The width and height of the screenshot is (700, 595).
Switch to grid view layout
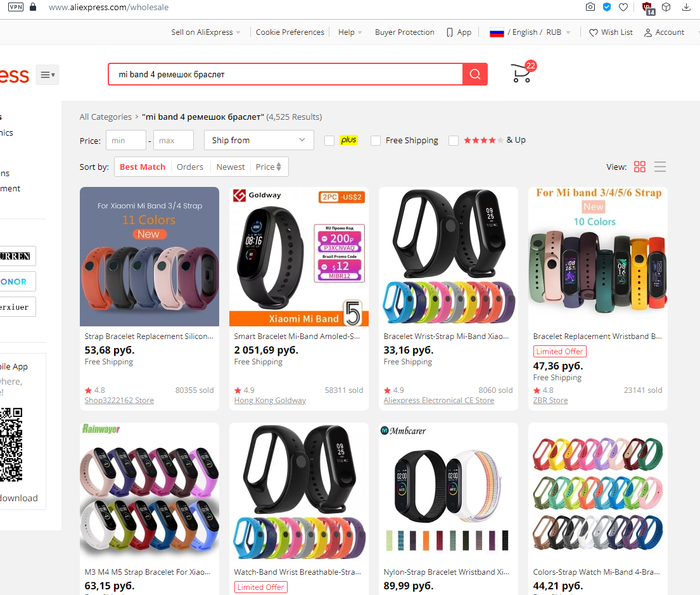pos(640,166)
